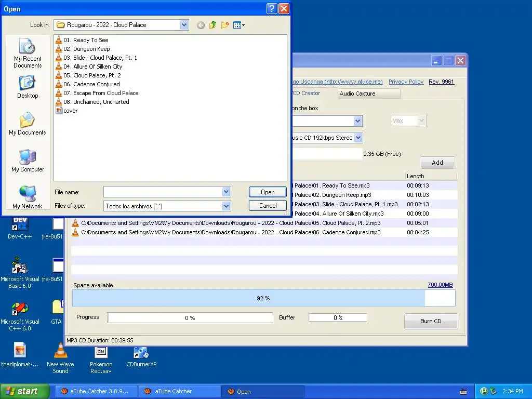Select file 01. Ready To See
This screenshot has height=399, width=532.
(82, 40)
